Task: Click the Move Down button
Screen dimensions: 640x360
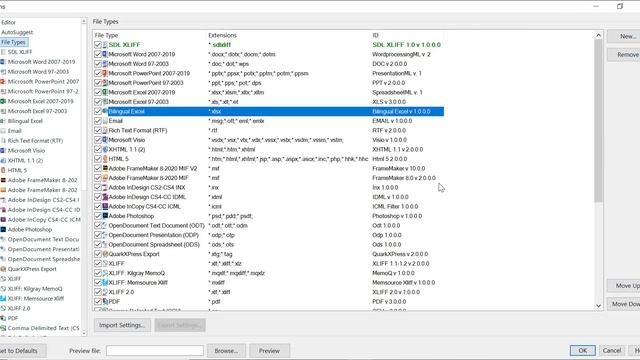Action: tap(624, 304)
